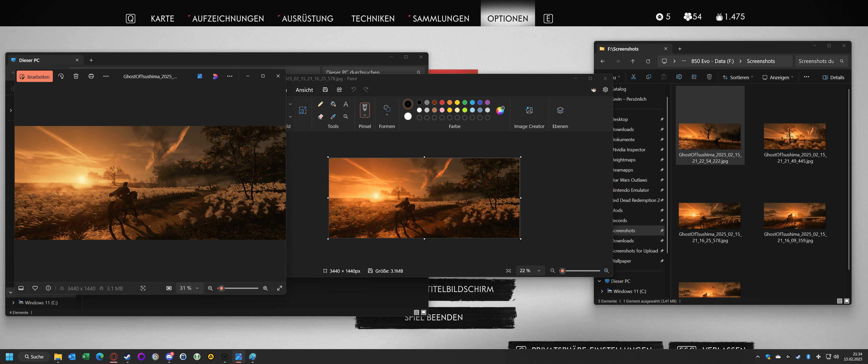Select the Eraser tool in Paint

[320, 116]
